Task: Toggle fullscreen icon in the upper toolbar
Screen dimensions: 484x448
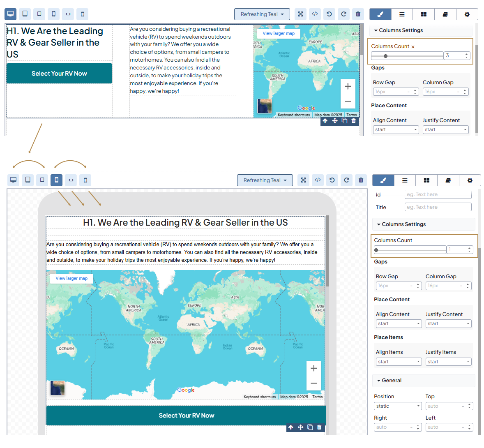Action: (x=300, y=14)
